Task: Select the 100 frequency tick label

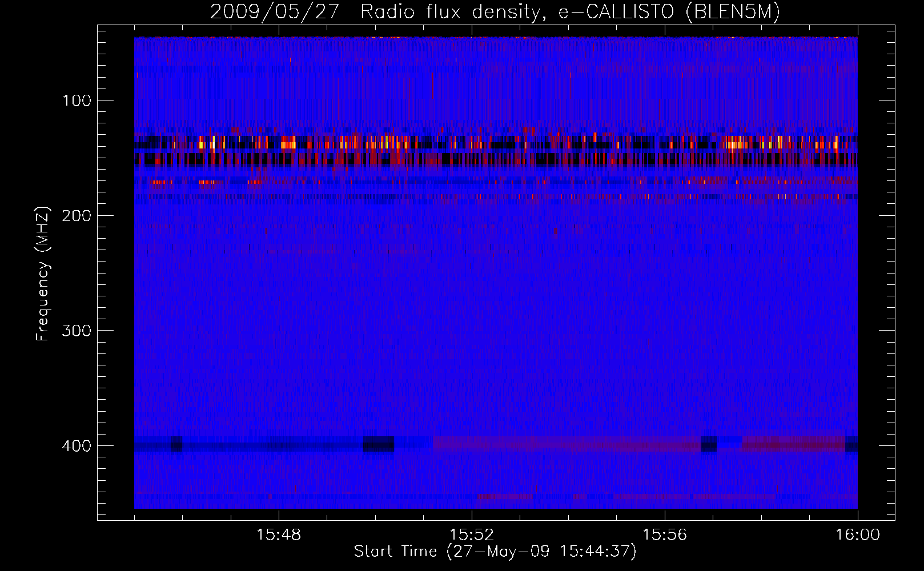Action: point(77,101)
